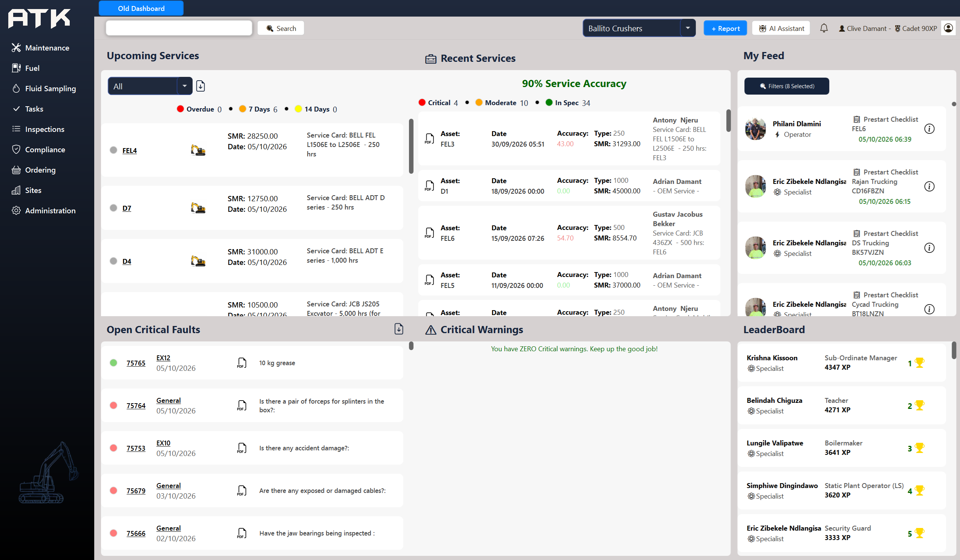Click the excavator icon for D4
This screenshot has height=560, width=960.
tap(198, 261)
